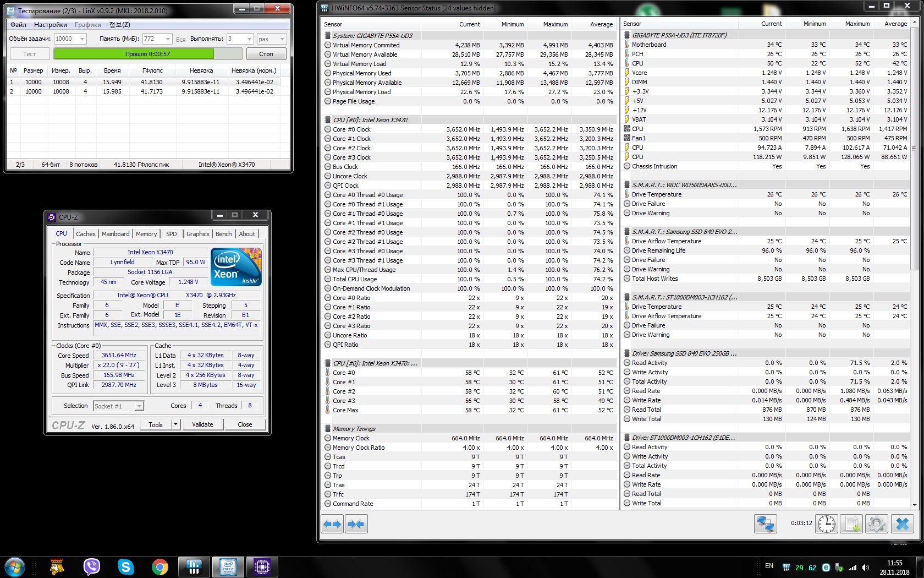Switch to the LinX taskbar button
This screenshot has width=924, height=578.
pos(228,567)
